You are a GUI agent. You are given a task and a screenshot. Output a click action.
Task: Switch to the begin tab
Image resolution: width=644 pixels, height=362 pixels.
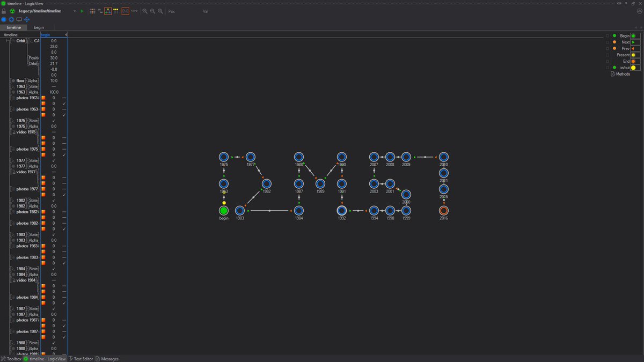[39, 27]
